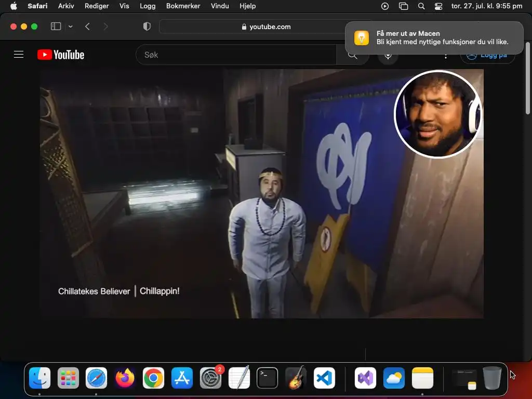Activate voice search microphone button
Viewport: 532px width, 399px height.
pyautogui.click(x=388, y=55)
